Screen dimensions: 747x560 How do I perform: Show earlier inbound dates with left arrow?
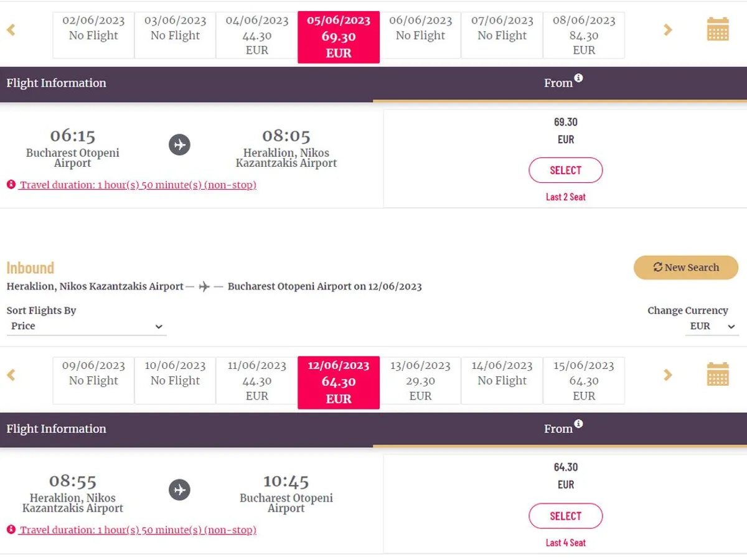coord(11,375)
